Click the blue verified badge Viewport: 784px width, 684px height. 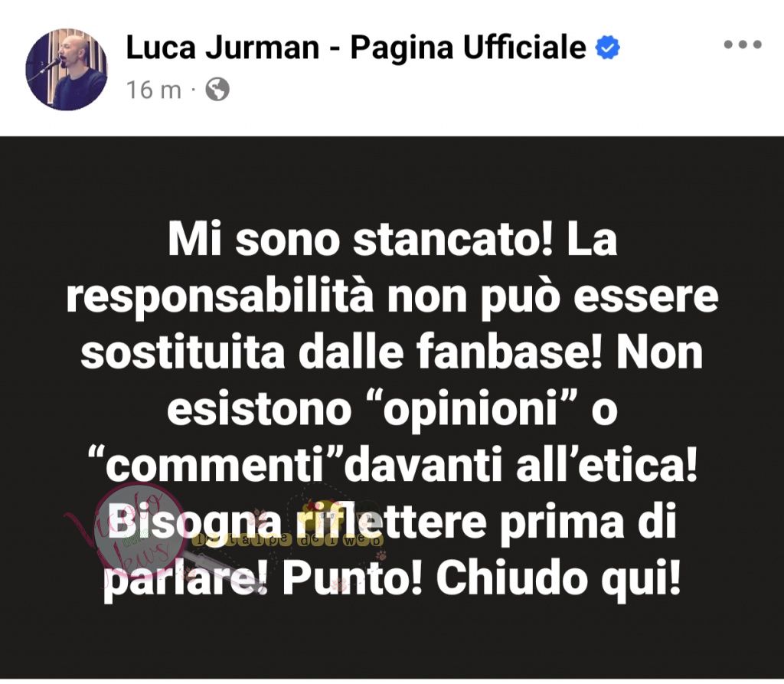(x=607, y=47)
